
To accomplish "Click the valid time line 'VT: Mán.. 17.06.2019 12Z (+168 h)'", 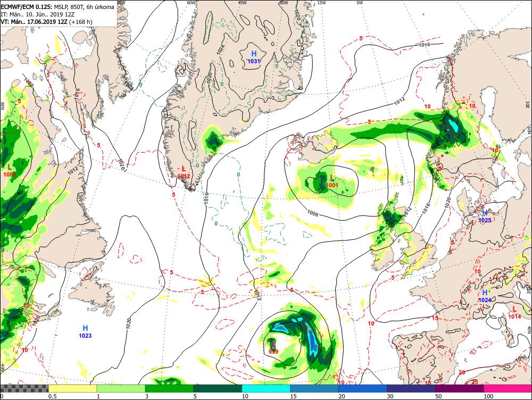I will (46, 22).
